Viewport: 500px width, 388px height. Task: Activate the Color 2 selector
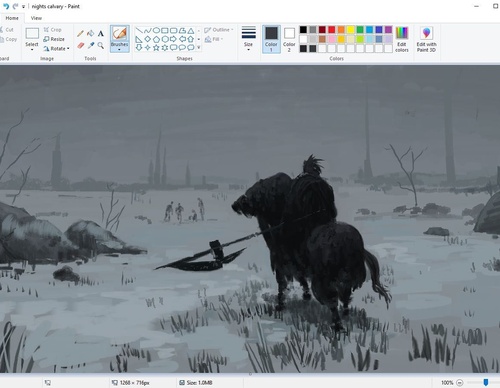(289, 39)
